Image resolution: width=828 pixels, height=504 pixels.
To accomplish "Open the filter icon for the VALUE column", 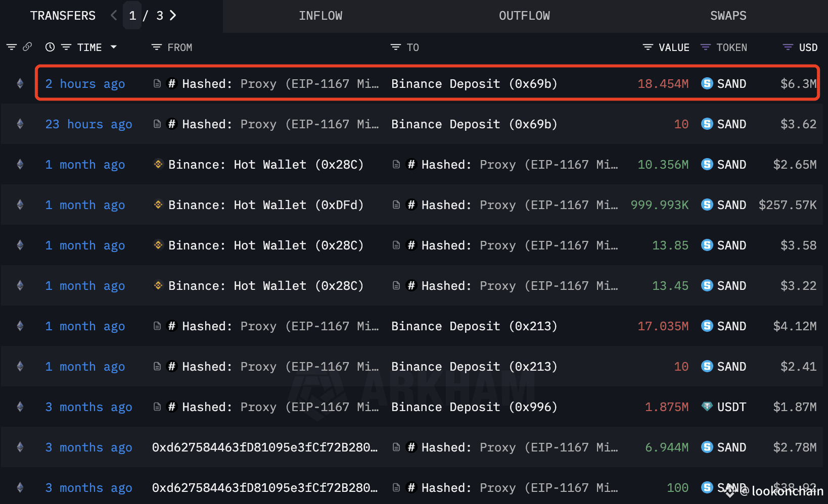I will (x=648, y=47).
